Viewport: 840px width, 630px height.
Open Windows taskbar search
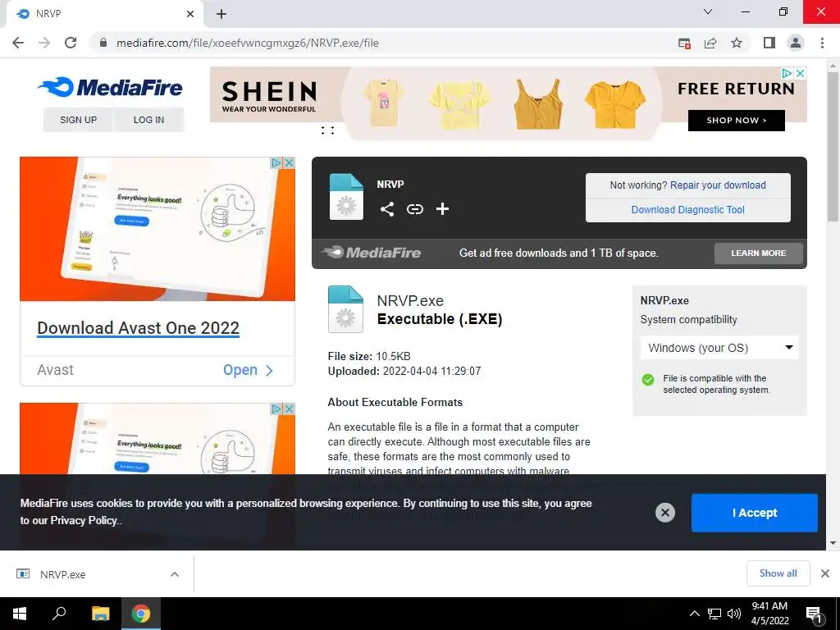pyautogui.click(x=59, y=614)
